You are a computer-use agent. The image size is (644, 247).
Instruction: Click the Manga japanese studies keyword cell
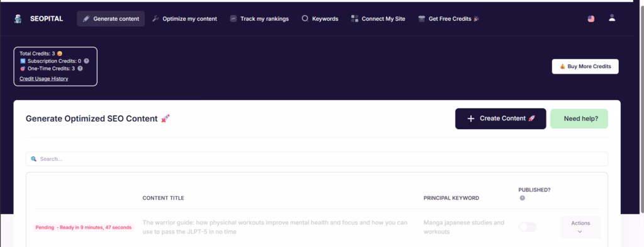click(464, 227)
